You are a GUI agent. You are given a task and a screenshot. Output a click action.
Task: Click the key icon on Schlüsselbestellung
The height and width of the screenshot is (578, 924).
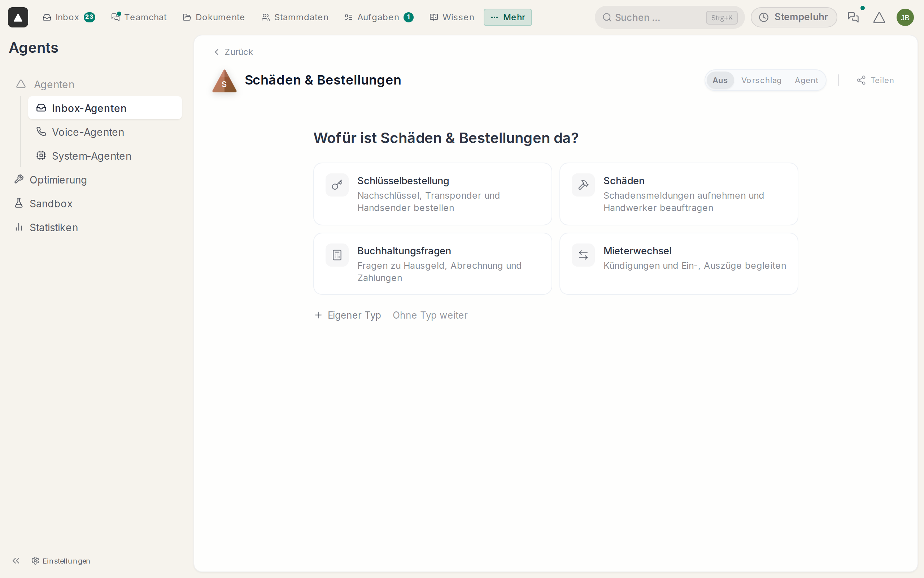point(337,185)
